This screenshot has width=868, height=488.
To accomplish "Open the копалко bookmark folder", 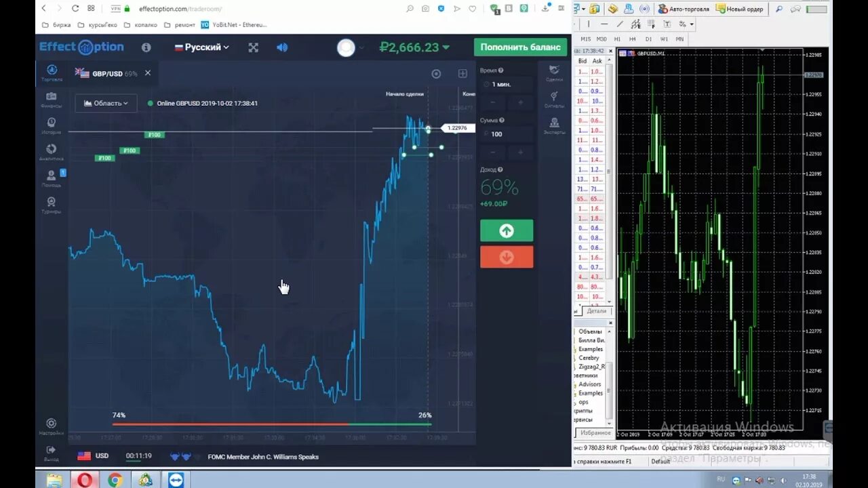I will [141, 25].
